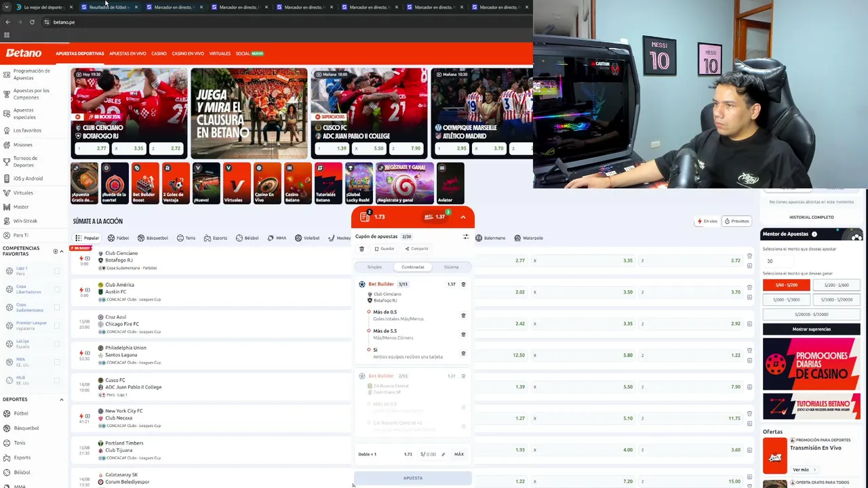Open the Bet Builder Boost tile
The height and width of the screenshot is (488, 868).
(145, 183)
